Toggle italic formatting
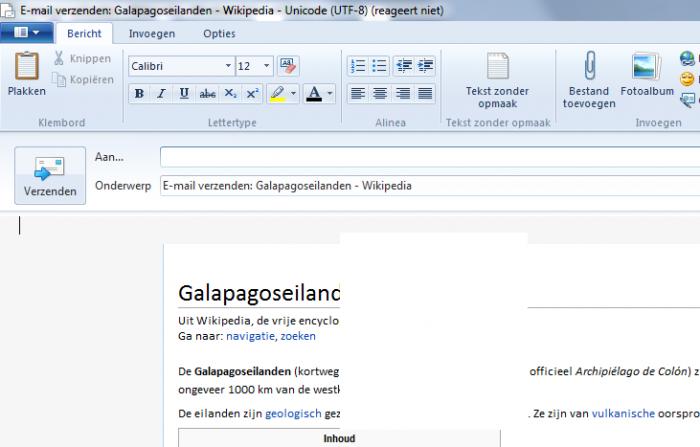Viewport: 700px width, 447px height. [x=161, y=93]
